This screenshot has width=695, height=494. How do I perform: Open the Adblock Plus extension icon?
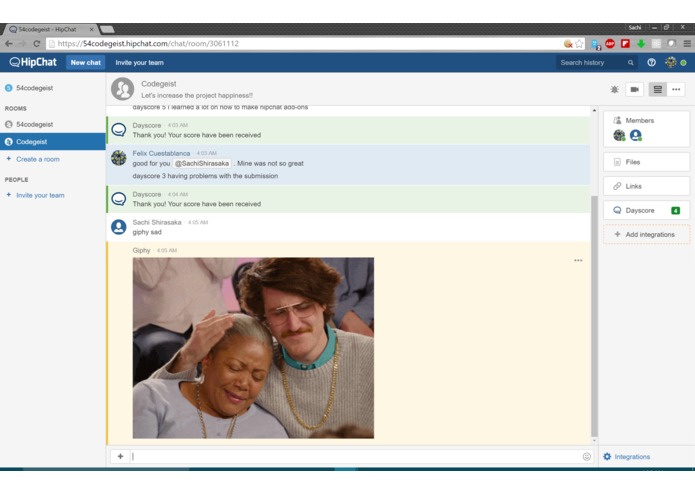(x=610, y=43)
